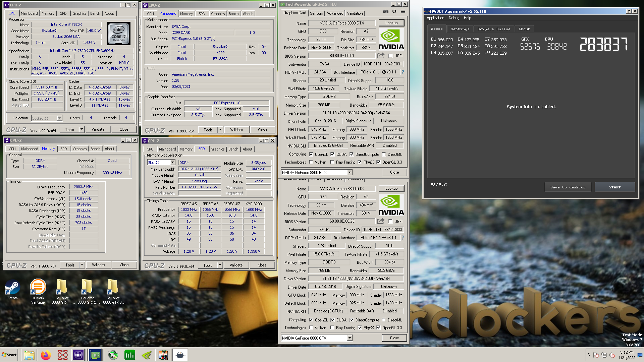Image resolution: width=644 pixels, height=362 pixels.
Task: Toggle the Ray Tracing checkbox in the top GPU-Z window
Action: (332, 162)
